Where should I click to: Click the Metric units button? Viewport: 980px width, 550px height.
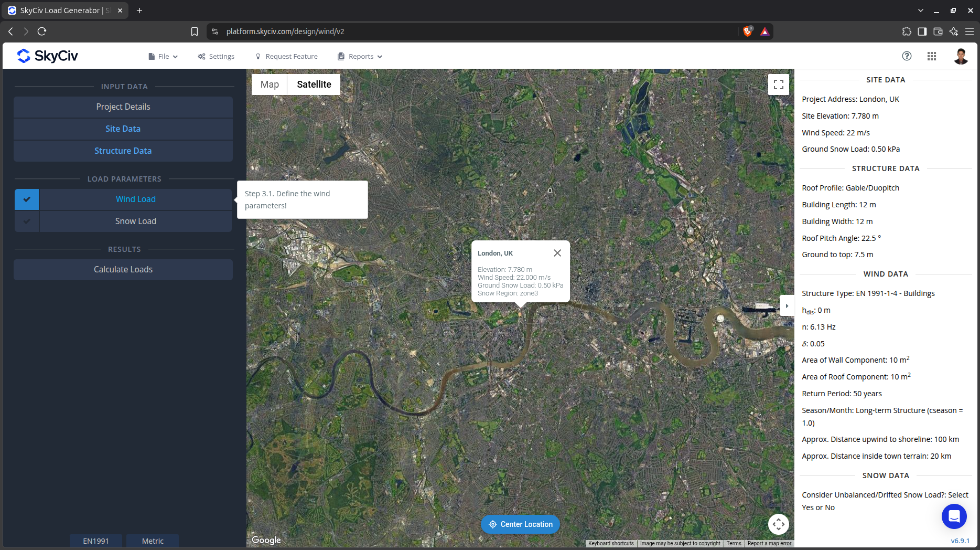tap(153, 541)
